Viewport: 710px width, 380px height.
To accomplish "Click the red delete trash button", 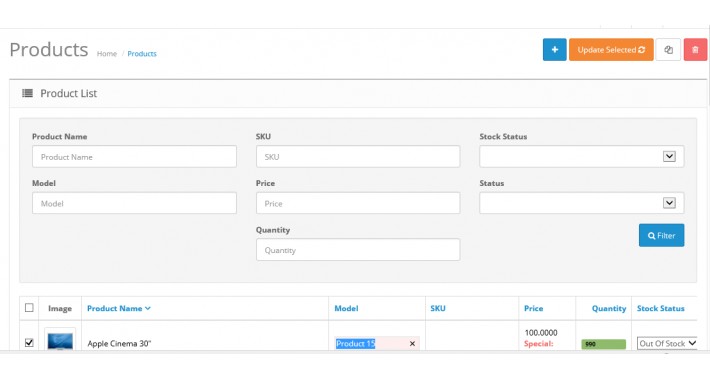I will [695, 49].
